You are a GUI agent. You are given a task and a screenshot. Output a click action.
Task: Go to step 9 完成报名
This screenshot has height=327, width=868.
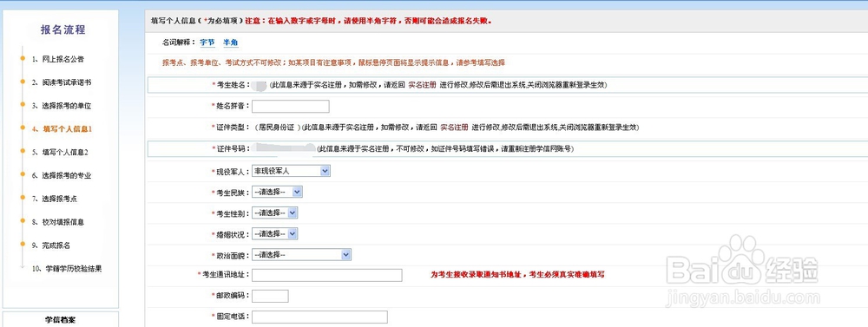pos(50,245)
